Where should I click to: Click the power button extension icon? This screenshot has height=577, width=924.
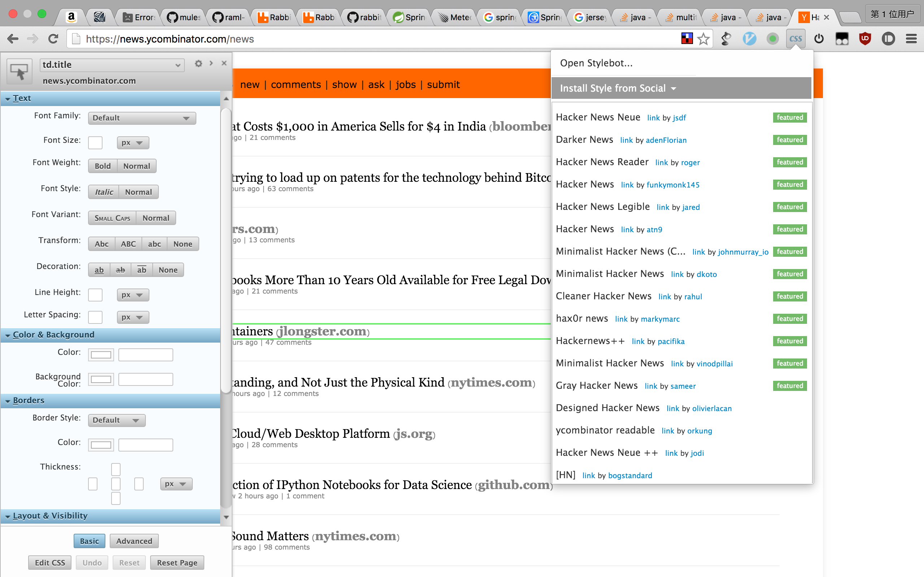click(x=819, y=39)
